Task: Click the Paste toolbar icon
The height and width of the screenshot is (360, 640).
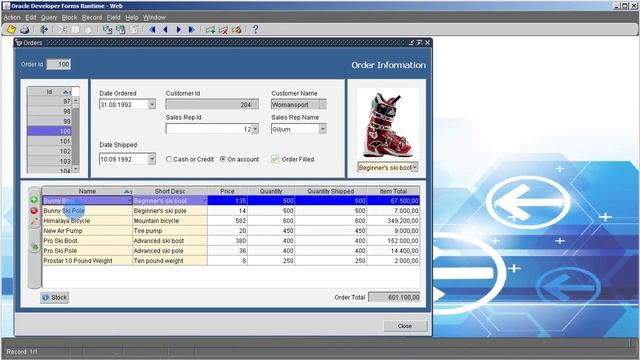Action: pyautogui.click(x=88, y=29)
